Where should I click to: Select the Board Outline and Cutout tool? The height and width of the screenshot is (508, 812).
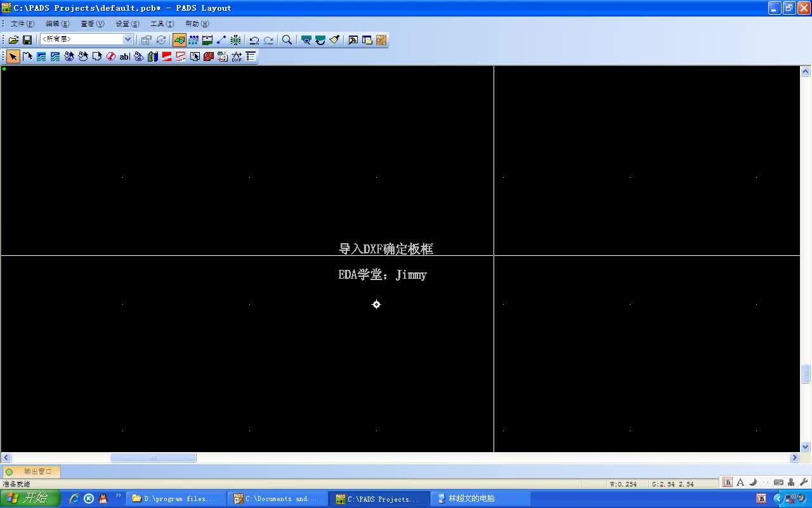pos(97,57)
